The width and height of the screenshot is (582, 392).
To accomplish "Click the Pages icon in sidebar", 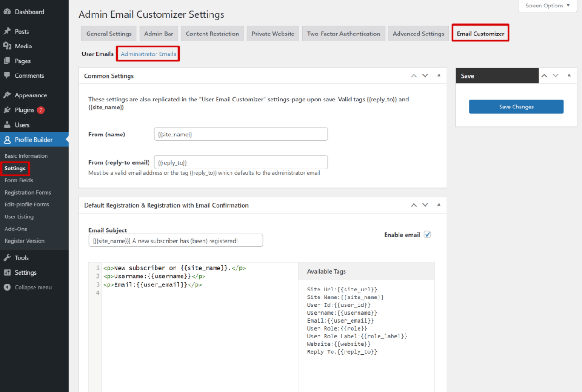I will [7, 61].
